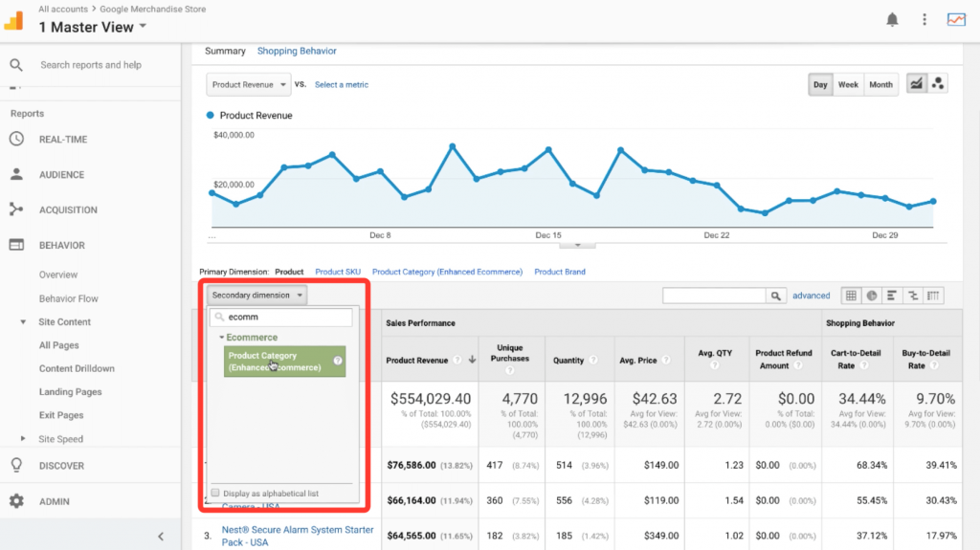
Task: Click the Select a metric link
Action: (342, 84)
